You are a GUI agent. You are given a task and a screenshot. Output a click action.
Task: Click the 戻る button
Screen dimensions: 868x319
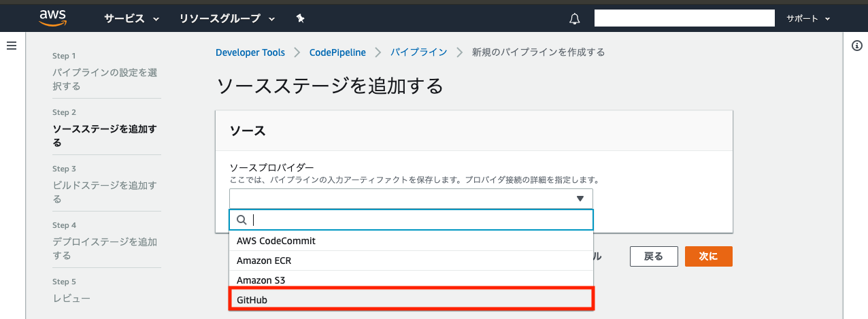pyautogui.click(x=654, y=256)
